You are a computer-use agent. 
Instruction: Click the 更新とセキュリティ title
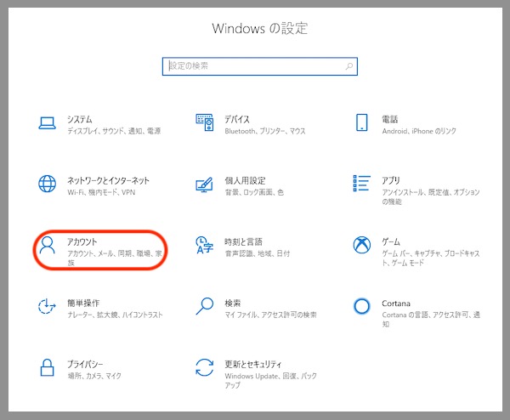(x=253, y=365)
